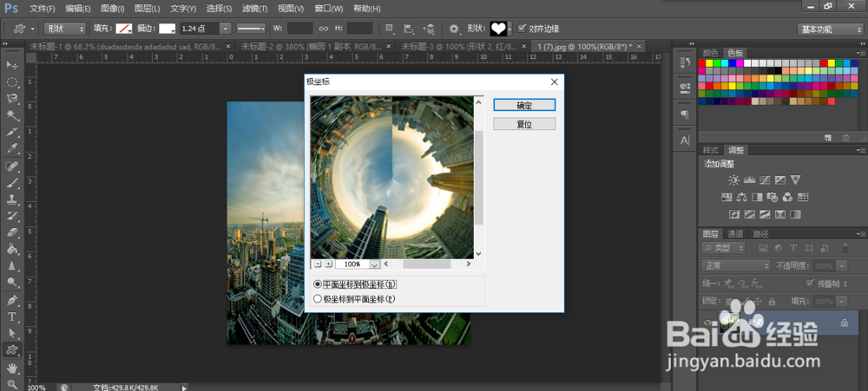This screenshot has height=391, width=868.
Task: Open the Paragraph panel icon
Action: pyautogui.click(x=685, y=114)
